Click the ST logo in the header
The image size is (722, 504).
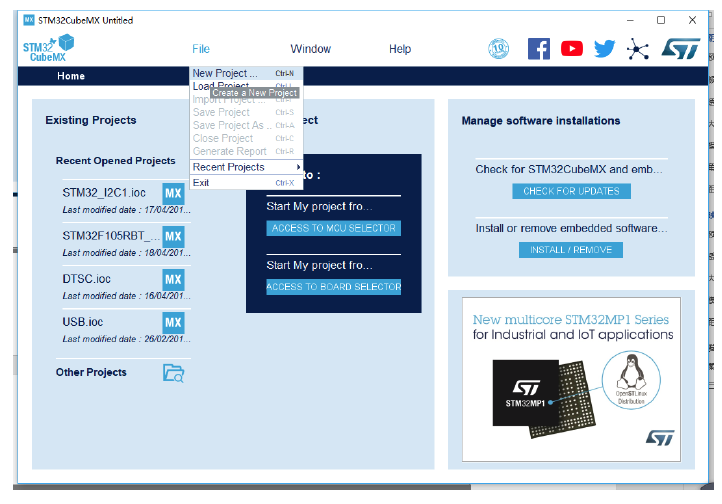(x=681, y=49)
